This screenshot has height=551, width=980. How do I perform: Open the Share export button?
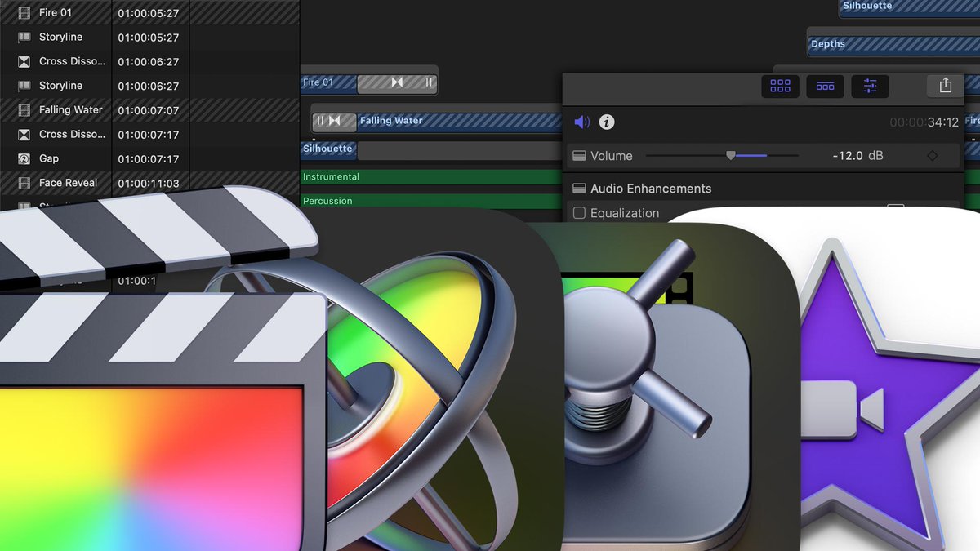(x=945, y=86)
